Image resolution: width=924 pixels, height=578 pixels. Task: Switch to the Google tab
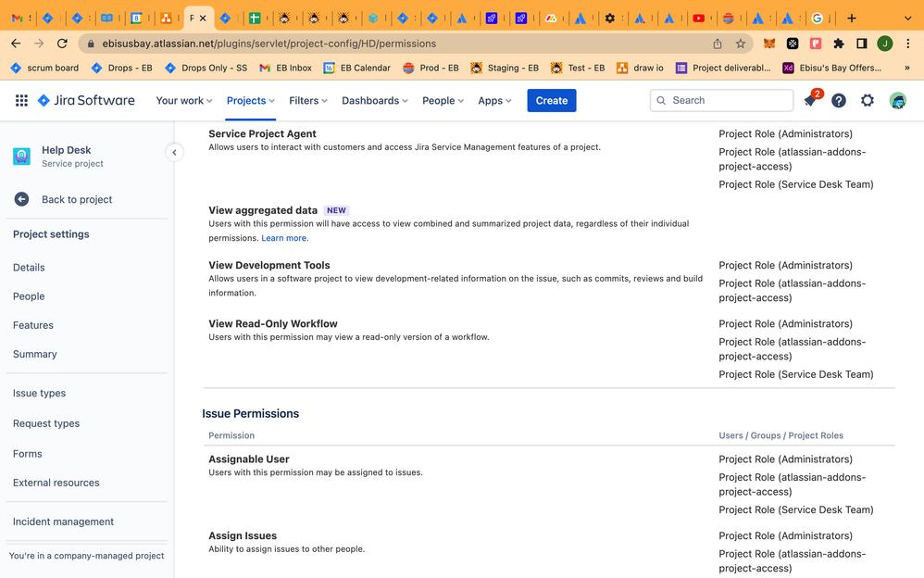pos(817,19)
